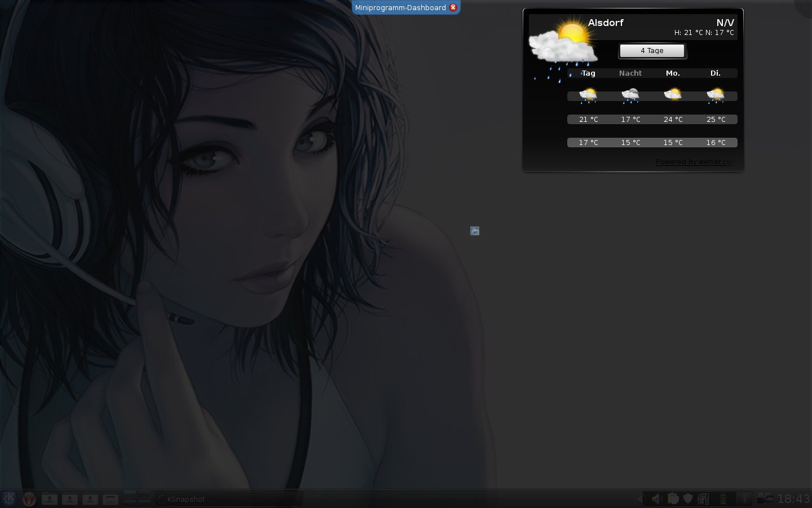Click the Tag rainy weather icon
The image size is (812, 508).
click(588, 95)
